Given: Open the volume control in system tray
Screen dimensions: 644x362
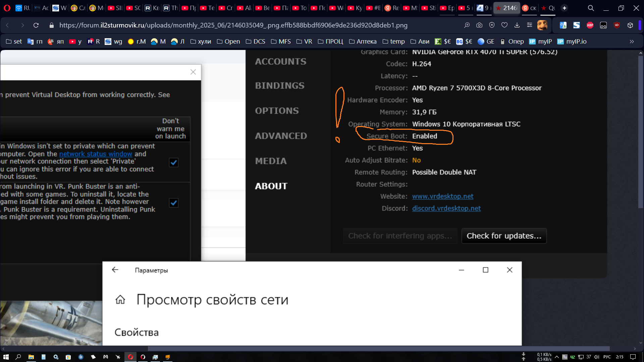Looking at the screenshot, I should click(x=597, y=357).
